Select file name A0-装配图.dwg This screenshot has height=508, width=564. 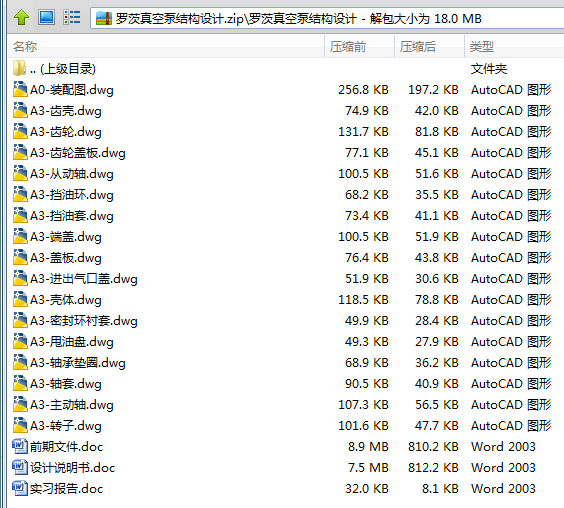click(x=72, y=90)
